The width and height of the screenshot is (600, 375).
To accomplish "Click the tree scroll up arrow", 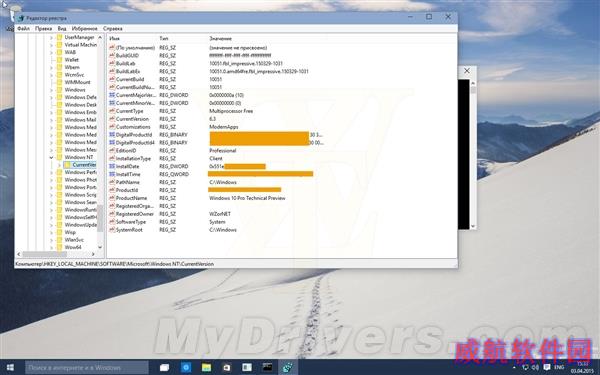I will coord(100,38).
